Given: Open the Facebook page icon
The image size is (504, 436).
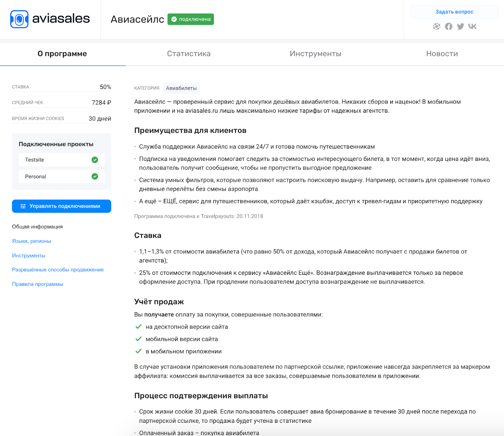Looking at the screenshot, I should 449,26.
